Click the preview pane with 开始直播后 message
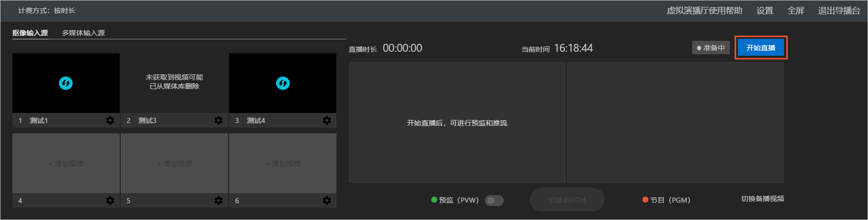This screenshot has height=220, width=868. coord(457,122)
